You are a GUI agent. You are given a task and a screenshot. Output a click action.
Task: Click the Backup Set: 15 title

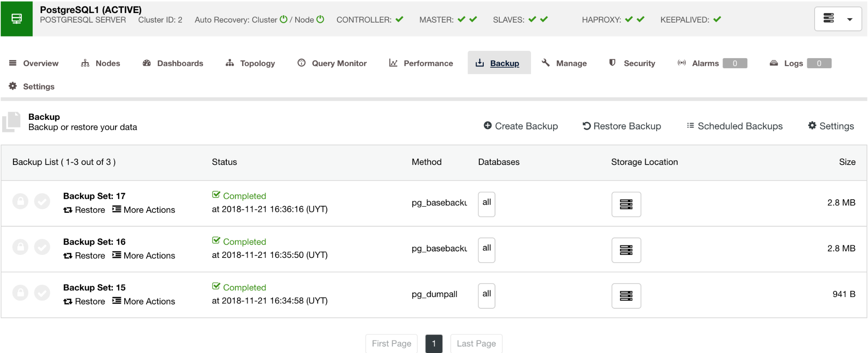pyautogui.click(x=94, y=287)
